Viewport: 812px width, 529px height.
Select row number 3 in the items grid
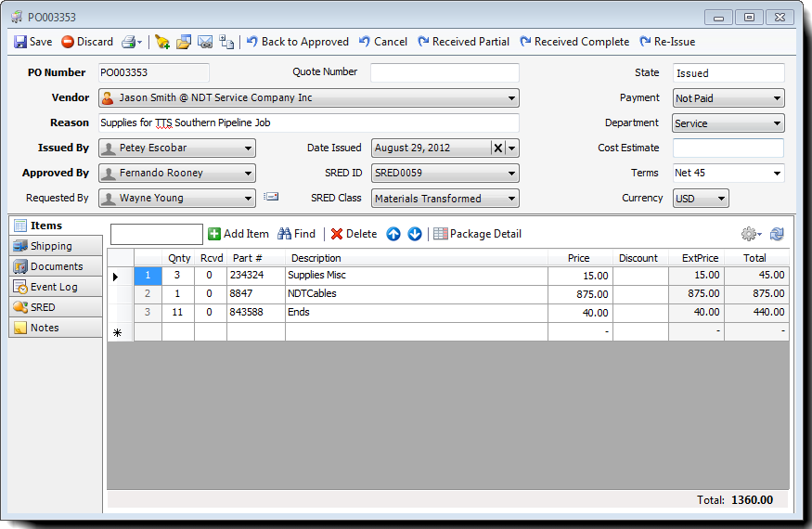148,313
